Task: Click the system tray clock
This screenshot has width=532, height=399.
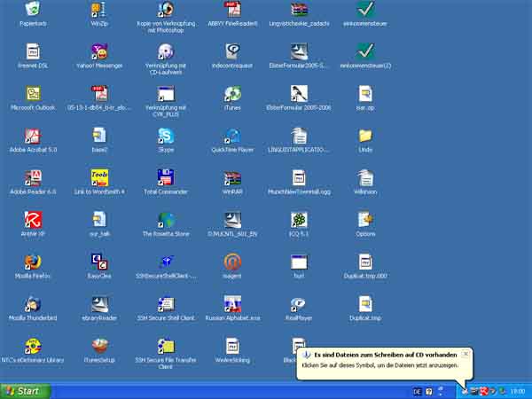Action: [515, 391]
